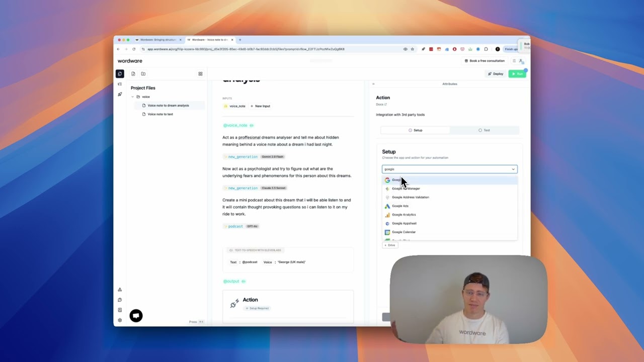Open the integrations icon in the bottom left rail
This screenshot has height=362, width=644.
point(120,290)
